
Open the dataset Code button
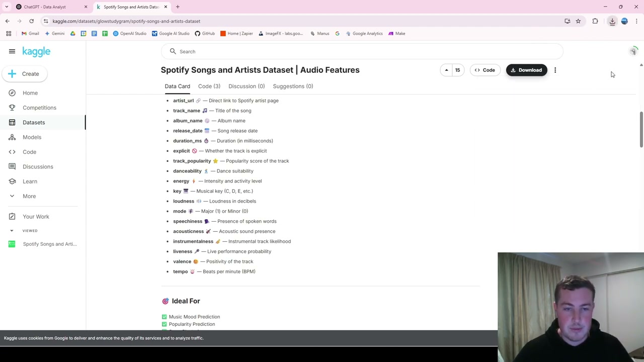click(485, 70)
